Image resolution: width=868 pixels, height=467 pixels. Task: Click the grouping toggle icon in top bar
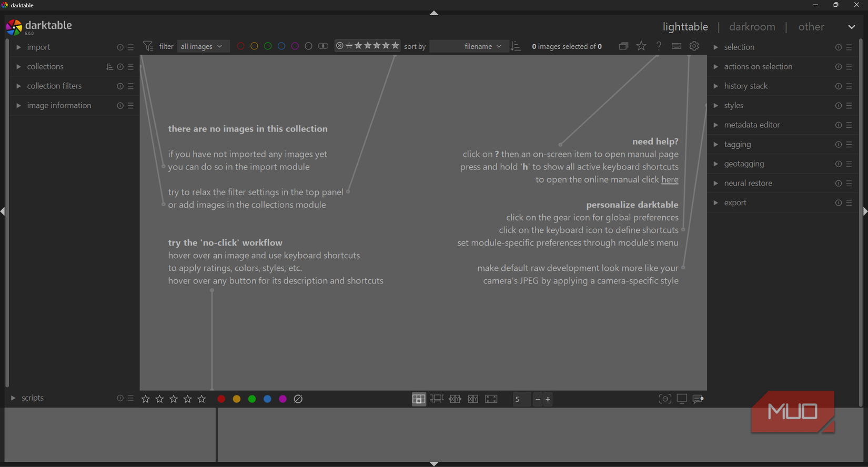[x=623, y=46]
